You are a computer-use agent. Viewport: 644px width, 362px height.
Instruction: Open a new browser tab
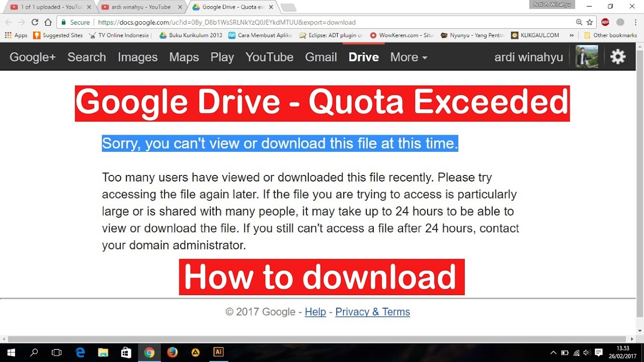[288, 8]
